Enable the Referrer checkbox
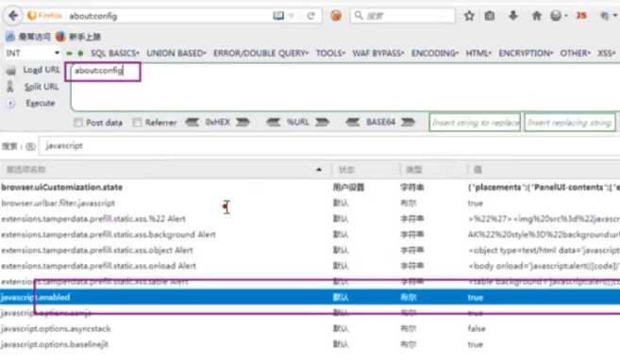Viewport: 620px width, 364px height. (137, 123)
